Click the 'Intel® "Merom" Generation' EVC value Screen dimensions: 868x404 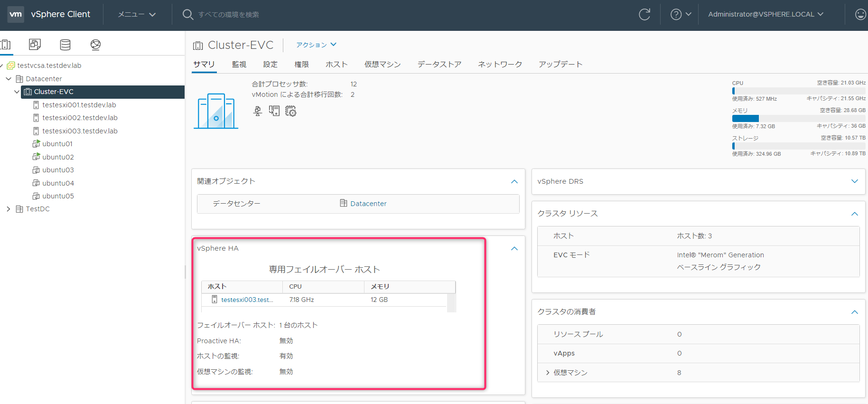click(x=720, y=255)
